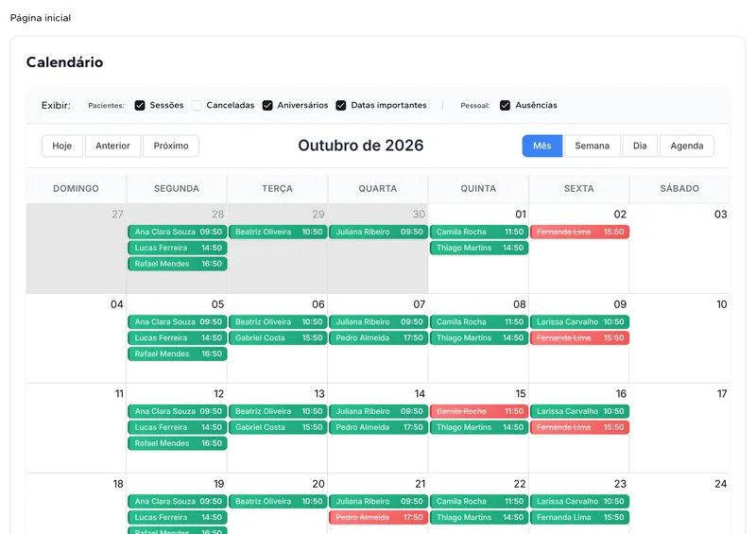
Task: Toggle the Sessões checkbox
Action: click(140, 105)
